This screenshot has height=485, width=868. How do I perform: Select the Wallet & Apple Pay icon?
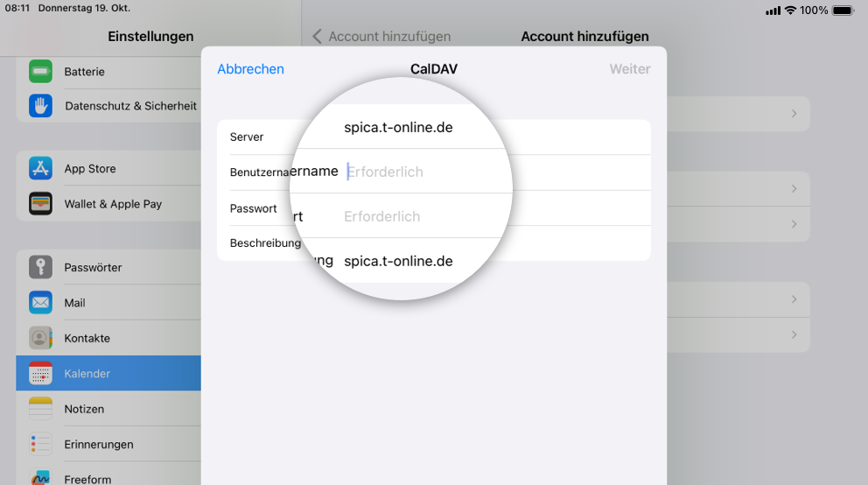(x=40, y=204)
